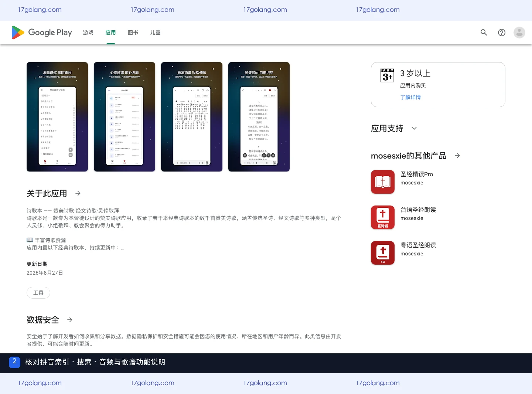Screen dimensions: 532x394
Task: Click the 3 岁以上 rating text
Action: point(415,73)
